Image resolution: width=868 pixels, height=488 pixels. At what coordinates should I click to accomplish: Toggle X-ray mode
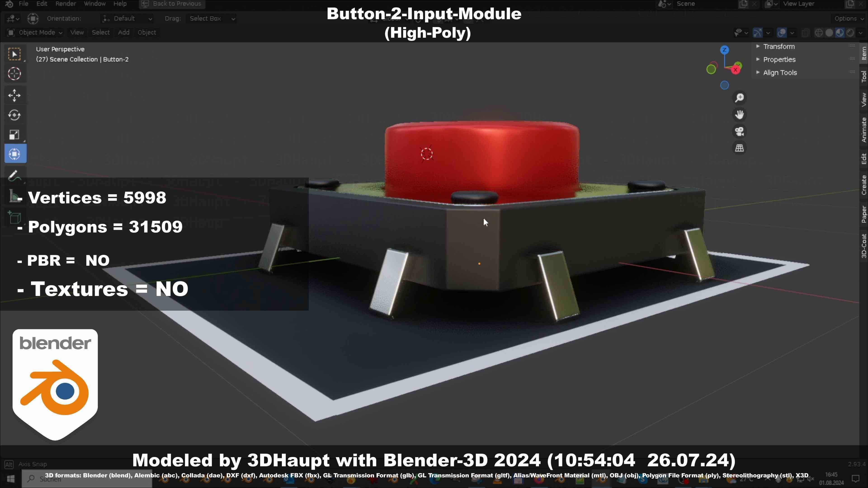tap(805, 33)
